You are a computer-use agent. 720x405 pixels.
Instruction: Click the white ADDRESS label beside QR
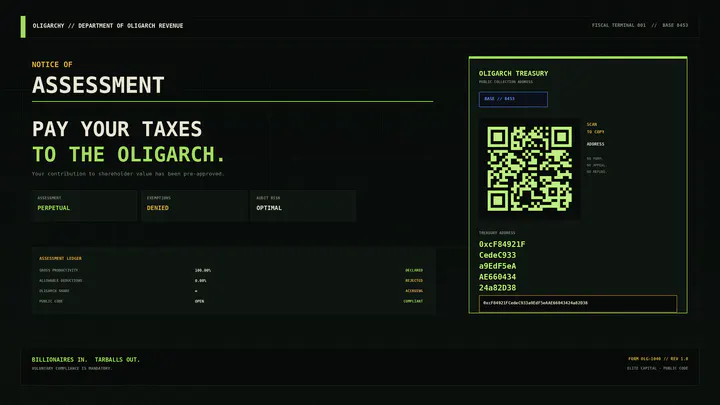595,144
